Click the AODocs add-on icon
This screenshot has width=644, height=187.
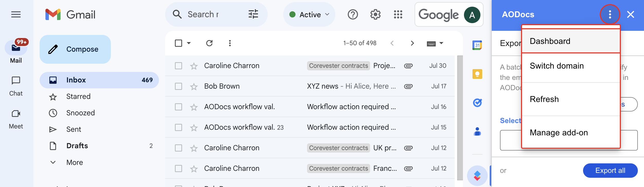[x=477, y=176]
